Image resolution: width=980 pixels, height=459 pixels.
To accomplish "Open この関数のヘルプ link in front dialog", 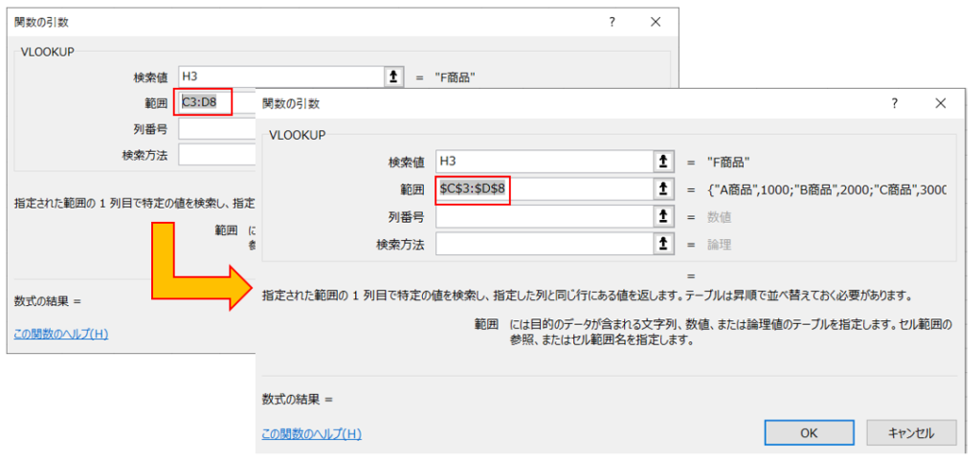I will [x=311, y=433].
